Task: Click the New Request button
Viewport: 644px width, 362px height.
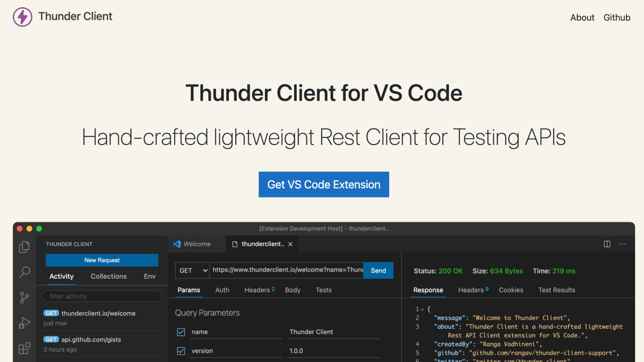Action: tap(102, 260)
